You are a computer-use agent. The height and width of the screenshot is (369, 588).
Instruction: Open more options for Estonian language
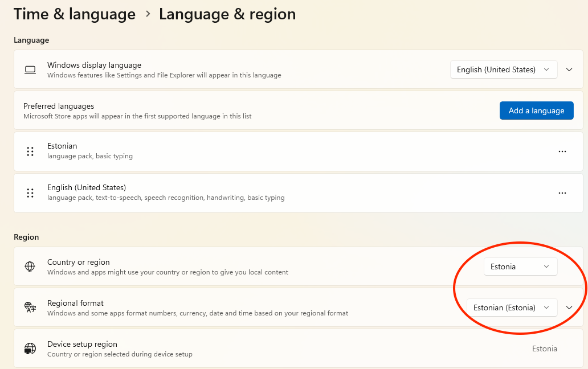(x=562, y=151)
